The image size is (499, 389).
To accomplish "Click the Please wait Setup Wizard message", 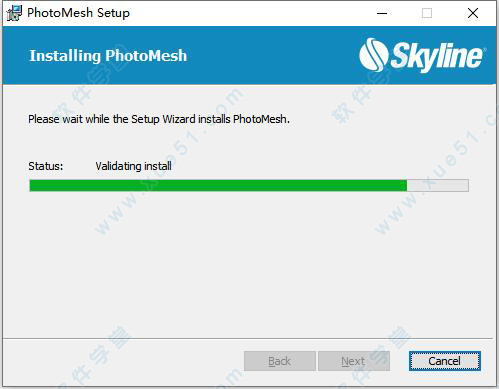I will (159, 119).
